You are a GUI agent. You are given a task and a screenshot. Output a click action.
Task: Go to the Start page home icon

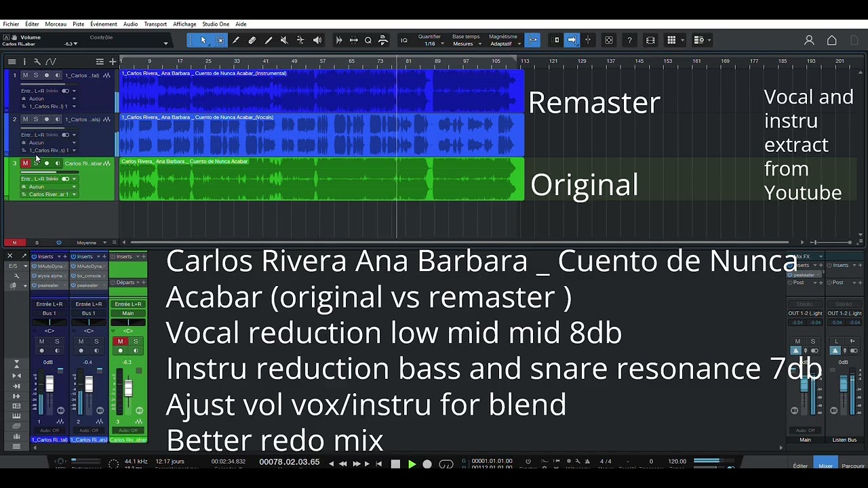(x=832, y=41)
